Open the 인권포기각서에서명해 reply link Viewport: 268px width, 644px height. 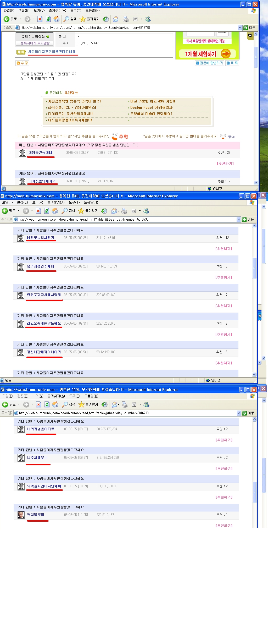pos(44,295)
